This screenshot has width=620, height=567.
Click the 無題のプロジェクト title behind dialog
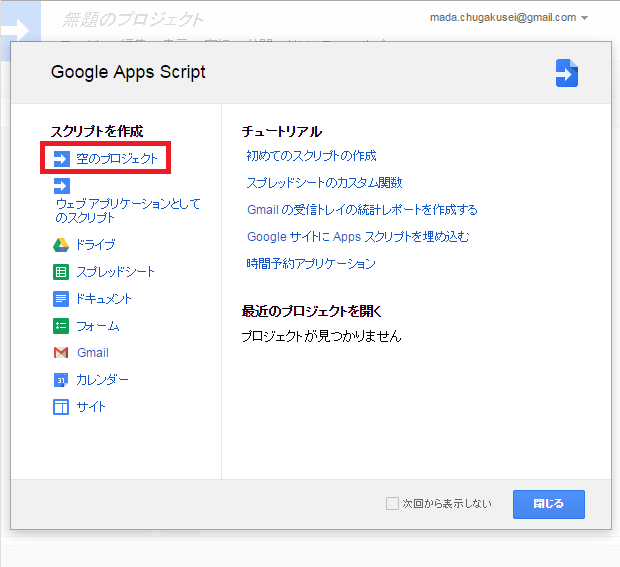[133, 19]
